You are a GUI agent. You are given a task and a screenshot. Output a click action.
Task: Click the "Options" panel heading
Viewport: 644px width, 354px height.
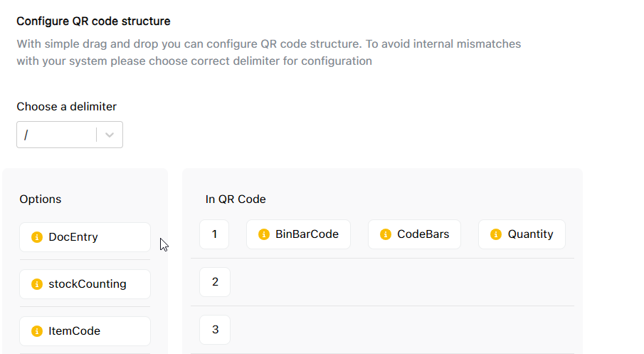coord(41,199)
